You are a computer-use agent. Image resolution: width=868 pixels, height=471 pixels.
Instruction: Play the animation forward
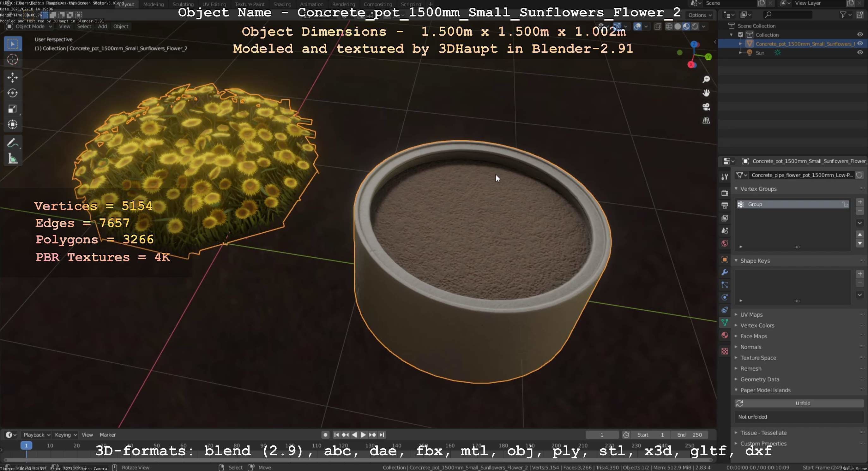(x=363, y=435)
